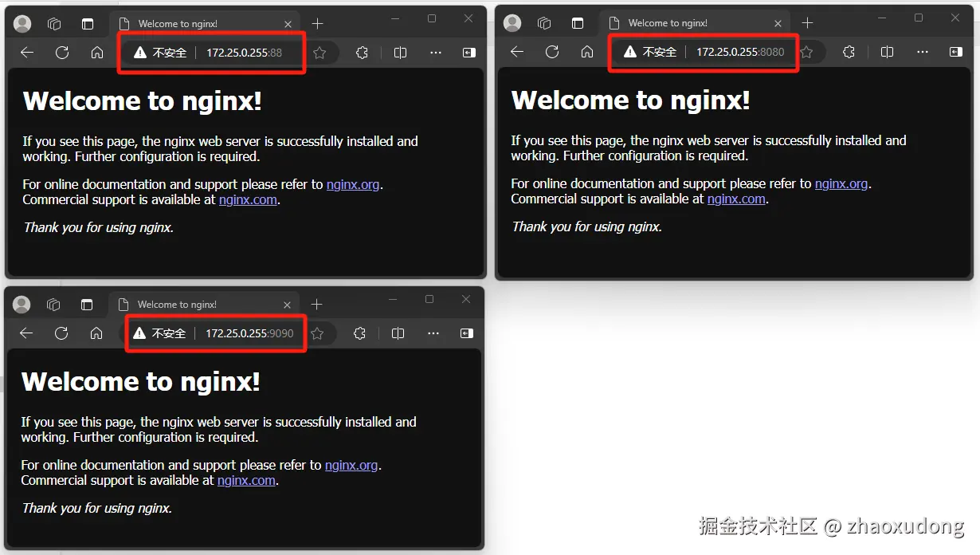The height and width of the screenshot is (555, 980).
Task: Favorite the page in port 8080 window
Action: coord(806,52)
